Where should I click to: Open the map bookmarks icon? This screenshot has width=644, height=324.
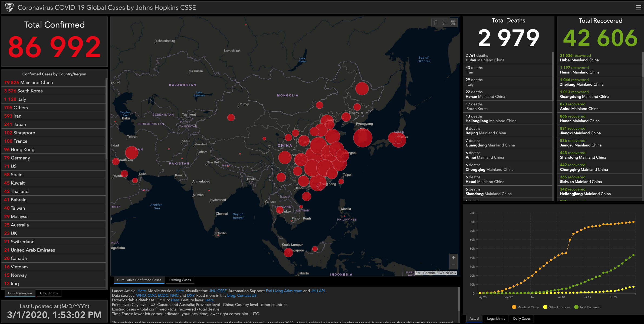[x=436, y=23]
